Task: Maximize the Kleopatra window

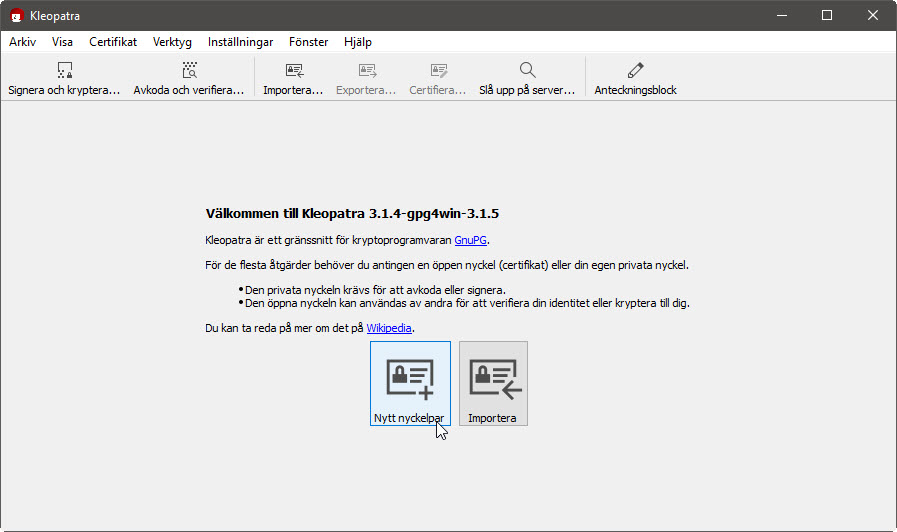Action: point(827,15)
